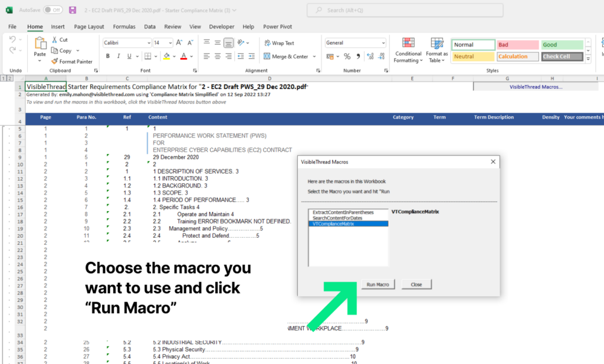Expand the Merge & Center options arrow
Viewport: 604px width, 364px height.
click(x=314, y=56)
